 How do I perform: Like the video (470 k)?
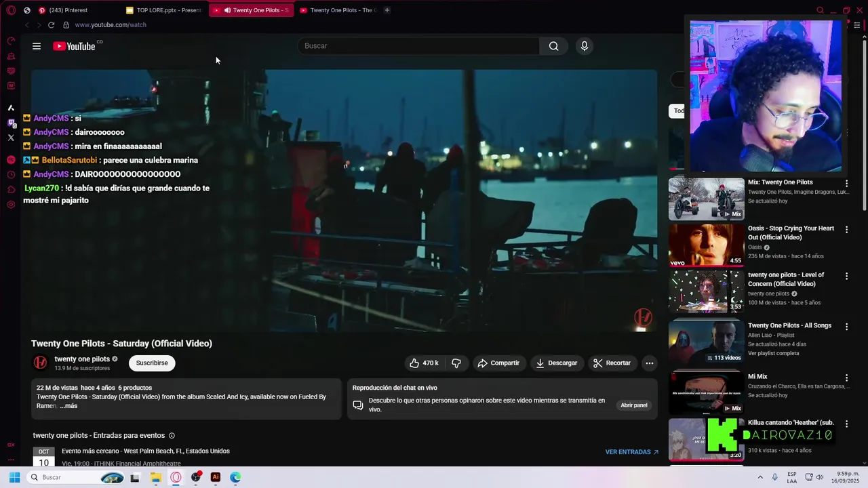[424, 363]
